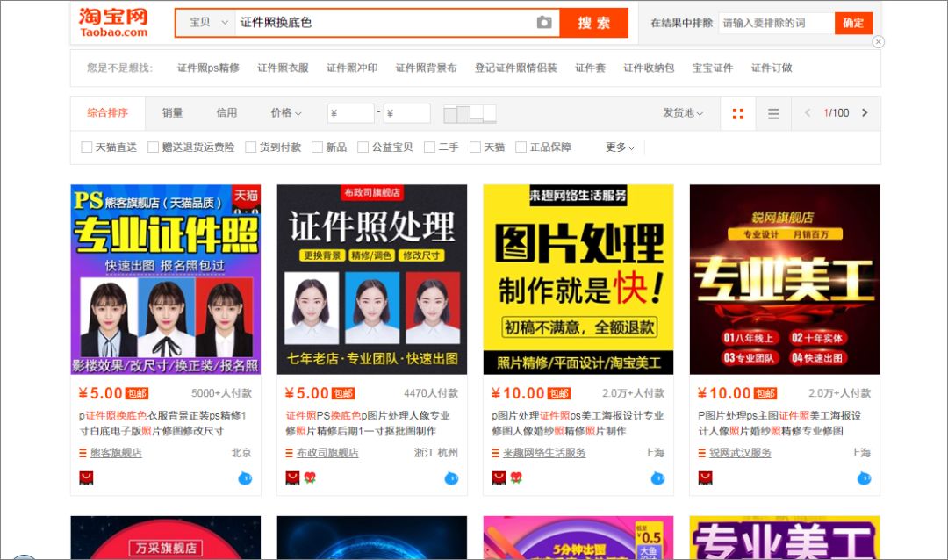Viewport: 948px width, 560px height.
Task: Switch to list view layout
Action: [x=772, y=112]
